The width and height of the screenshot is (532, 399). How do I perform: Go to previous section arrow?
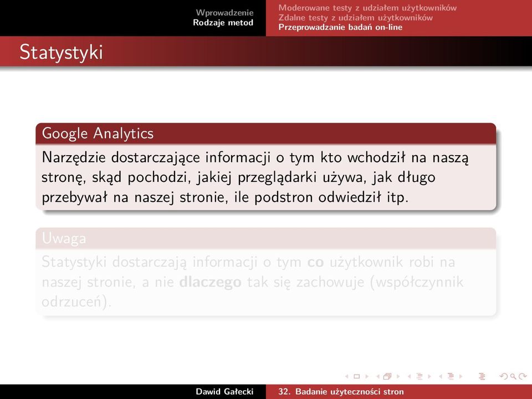pos(441,376)
